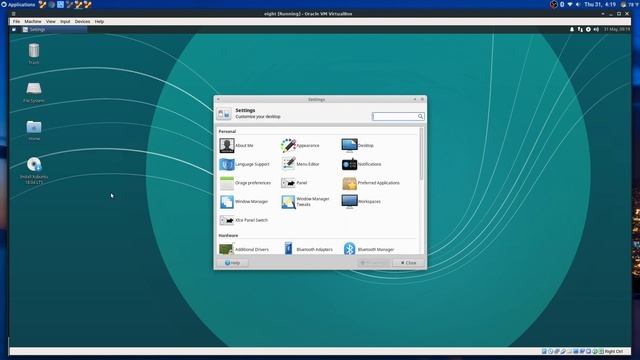
Task: Open Panel settings
Action: pos(294,183)
